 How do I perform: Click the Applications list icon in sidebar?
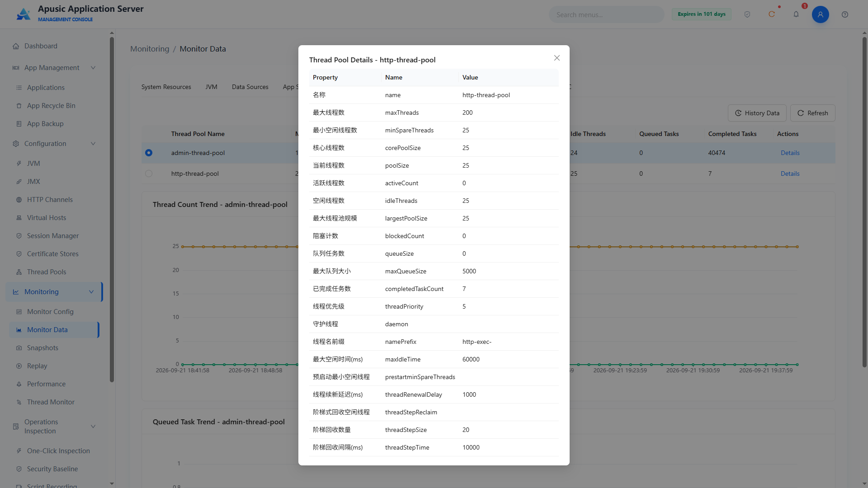[19, 88]
